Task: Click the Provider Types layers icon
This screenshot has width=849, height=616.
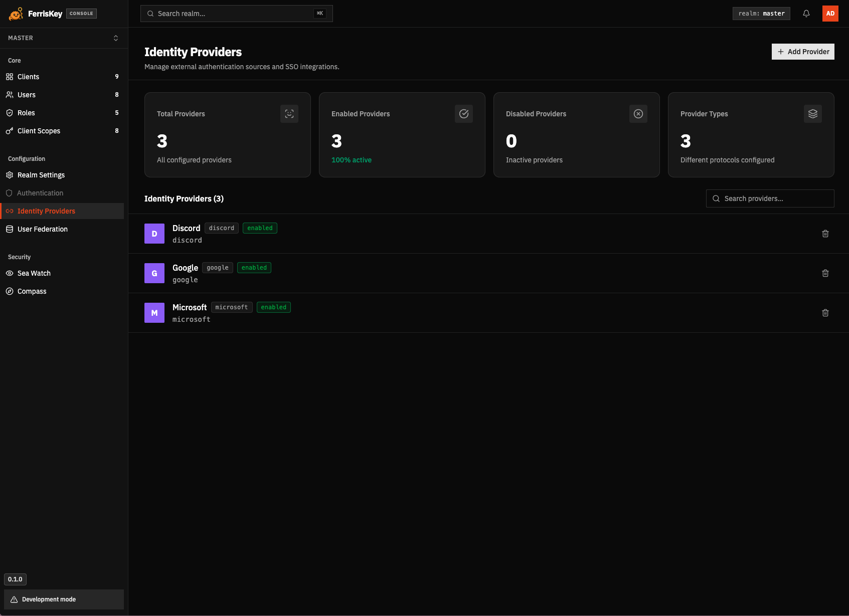Action: (x=812, y=113)
